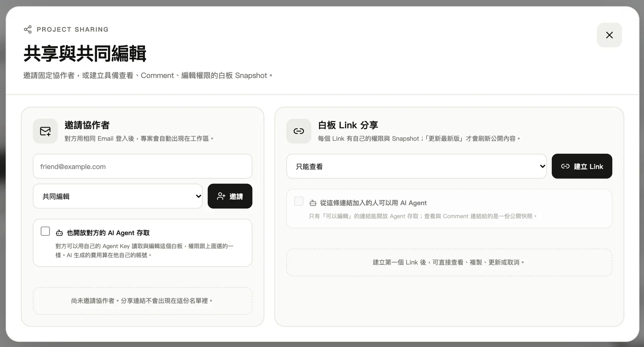Click the text 尚未邀請協作者。分享連結不會出現在這份名單裡。
644x347 pixels.
click(142, 301)
